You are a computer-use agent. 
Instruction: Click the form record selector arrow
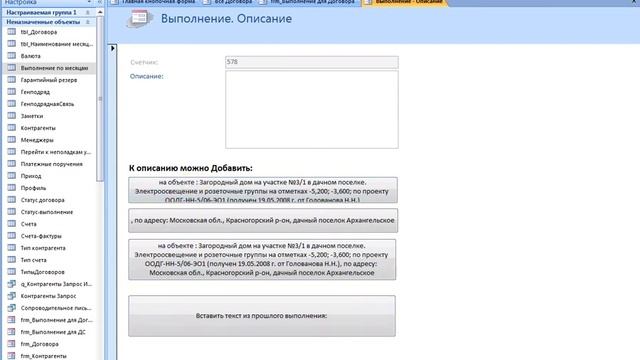[113, 48]
